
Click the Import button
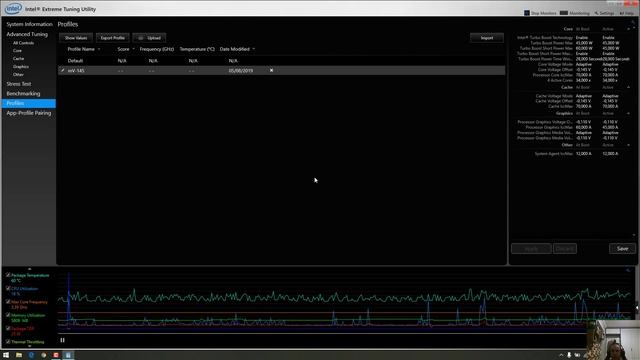pyautogui.click(x=487, y=38)
